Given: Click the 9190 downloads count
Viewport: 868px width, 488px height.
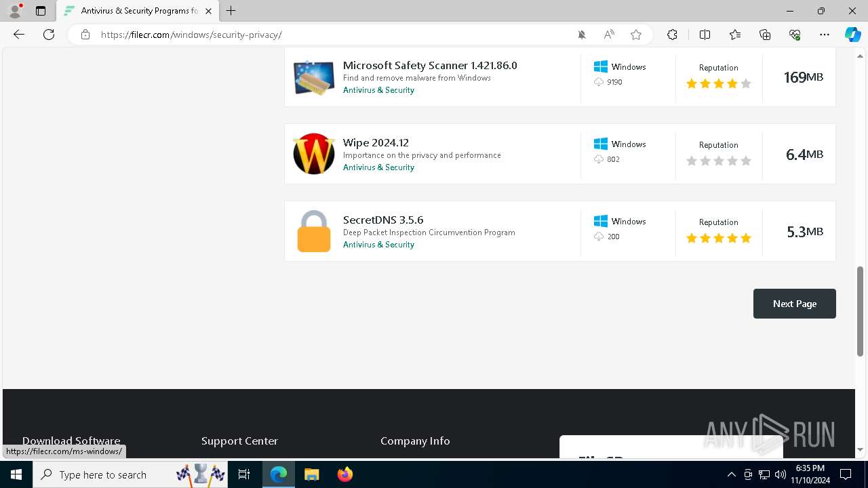Looking at the screenshot, I should 614,82.
